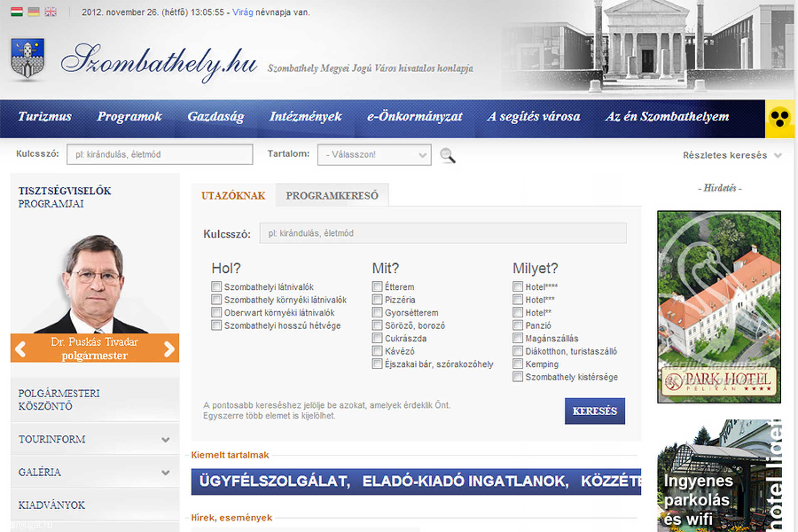Check the Hotel*** option
This screenshot has height=532, width=798.
pos(517,299)
